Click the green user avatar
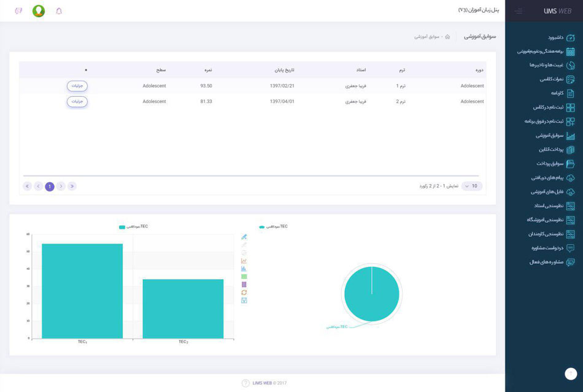 (39, 11)
